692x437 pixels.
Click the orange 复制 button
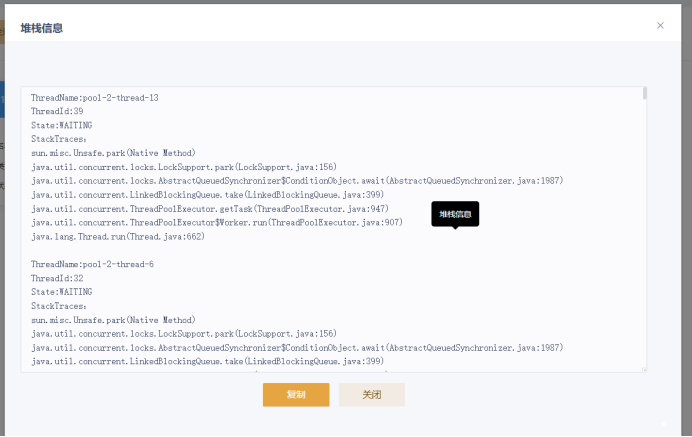[296, 394]
